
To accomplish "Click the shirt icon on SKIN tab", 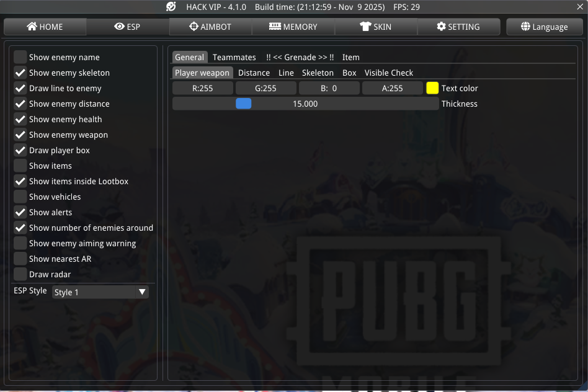I will 365,27.
